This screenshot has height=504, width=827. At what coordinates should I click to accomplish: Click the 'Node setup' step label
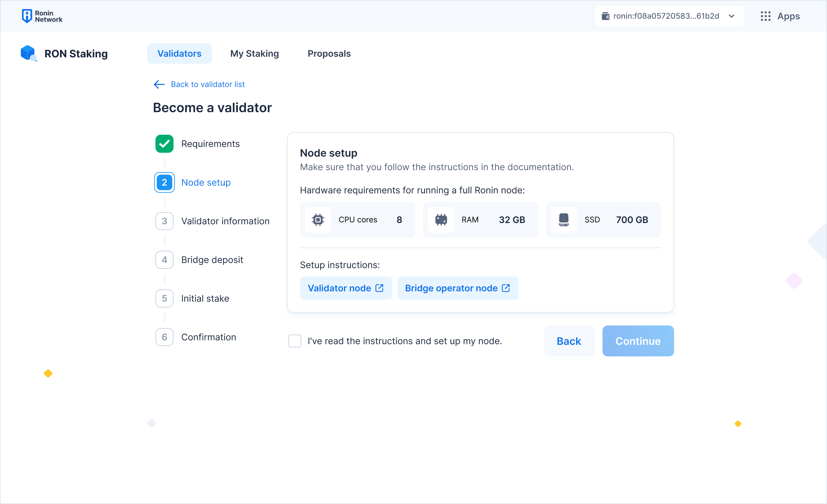[206, 182]
